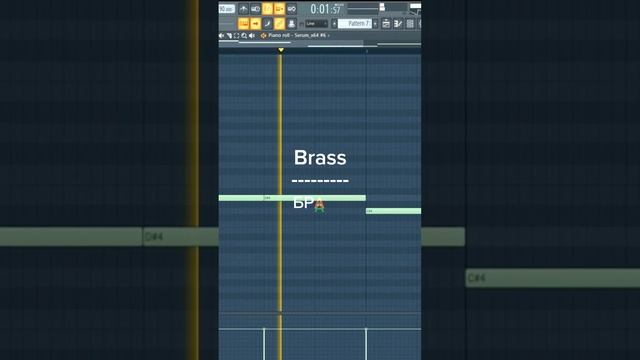Toggle the orange arrow step button

256,24
